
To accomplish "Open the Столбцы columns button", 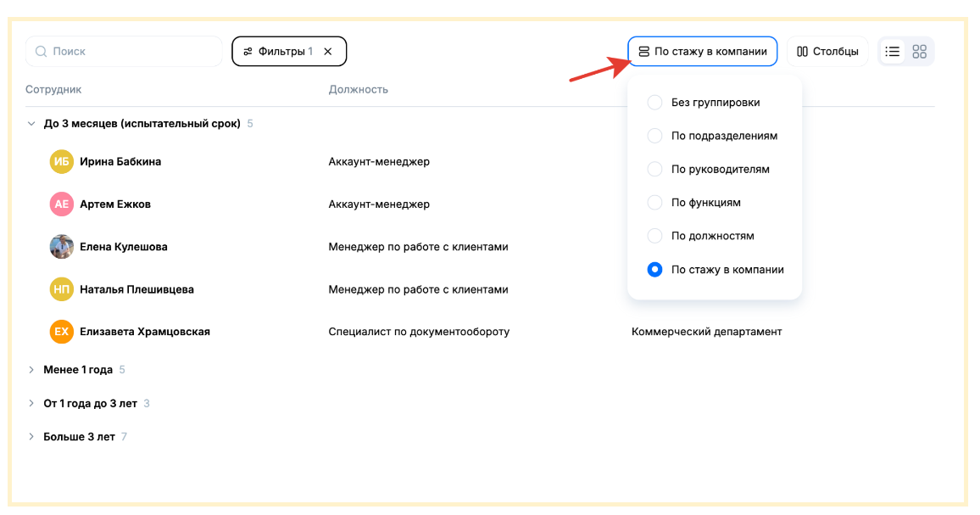I will [827, 52].
